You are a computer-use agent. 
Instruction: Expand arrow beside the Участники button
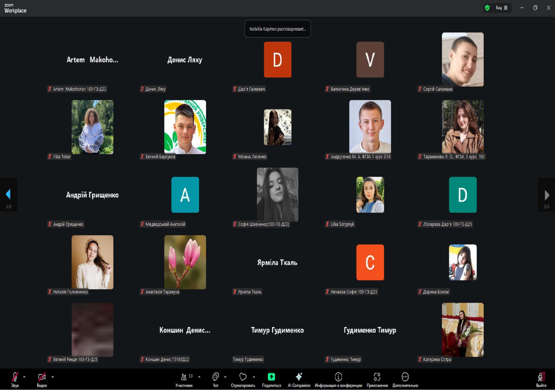[199, 377]
